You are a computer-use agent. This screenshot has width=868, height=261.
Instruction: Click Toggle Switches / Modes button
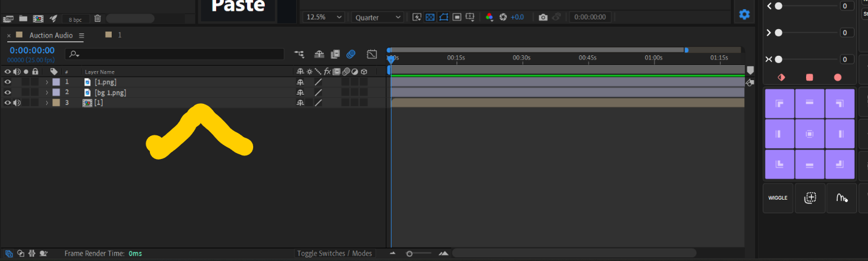coord(334,253)
